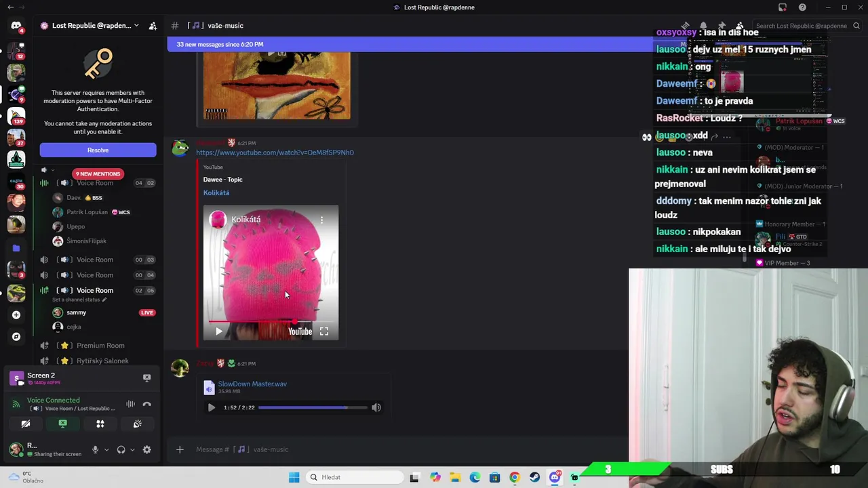
Task: Select user sammy in the voice channel
Action: 76,312
